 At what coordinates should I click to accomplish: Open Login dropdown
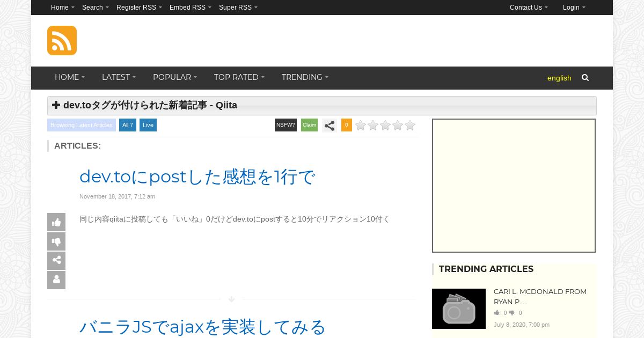pos(574,8)
